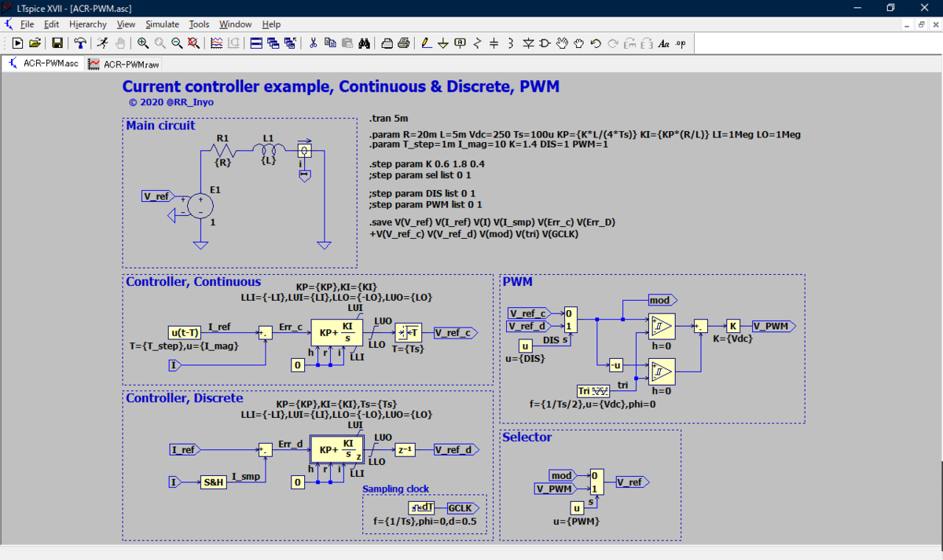943x560 pixels.
Task: Click the Run simulation toolbar icon
Action: click(x=17, y=43)
